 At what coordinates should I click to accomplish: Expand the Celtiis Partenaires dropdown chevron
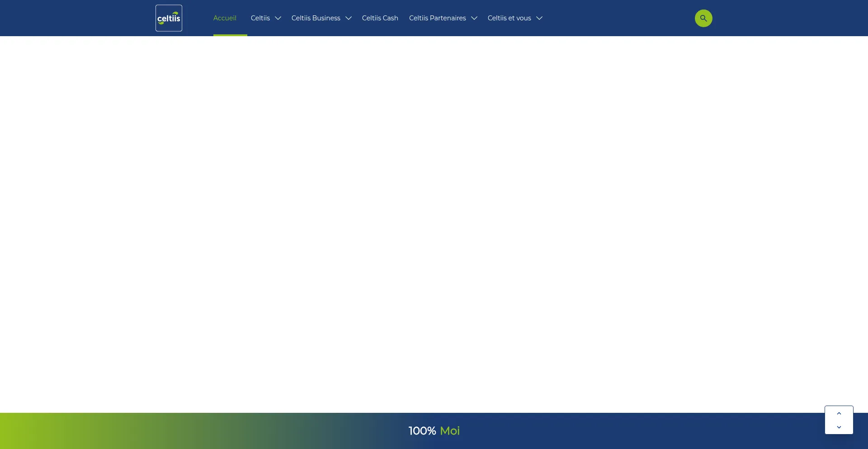474,18
